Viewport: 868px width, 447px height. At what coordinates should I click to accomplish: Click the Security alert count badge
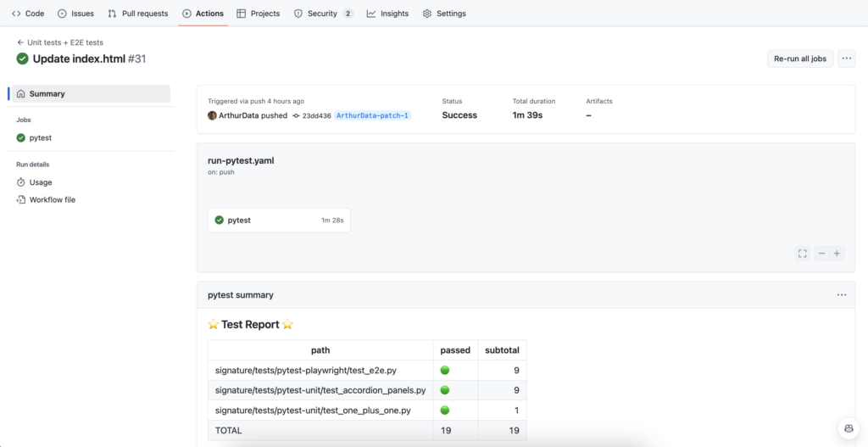[x=348, y=14]
